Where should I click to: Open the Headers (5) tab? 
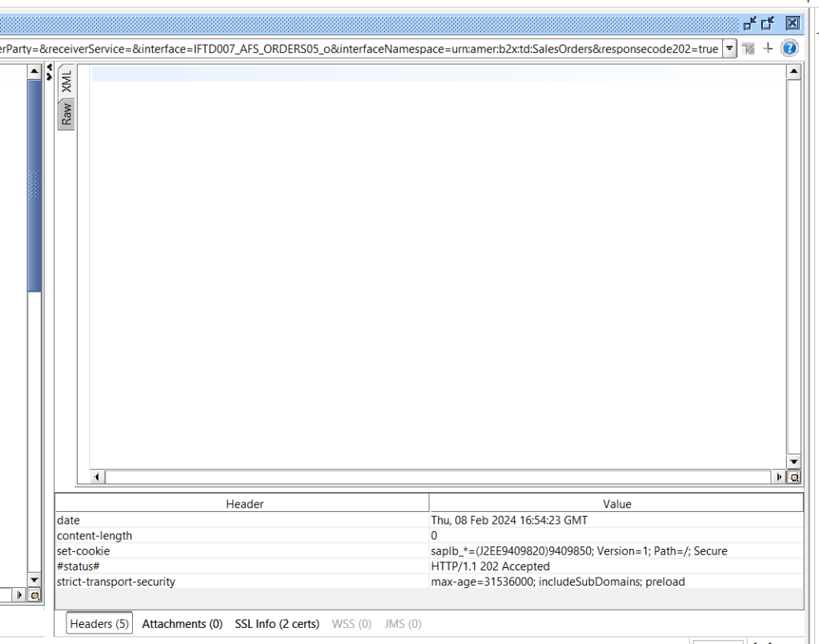(x=99, y=623)
